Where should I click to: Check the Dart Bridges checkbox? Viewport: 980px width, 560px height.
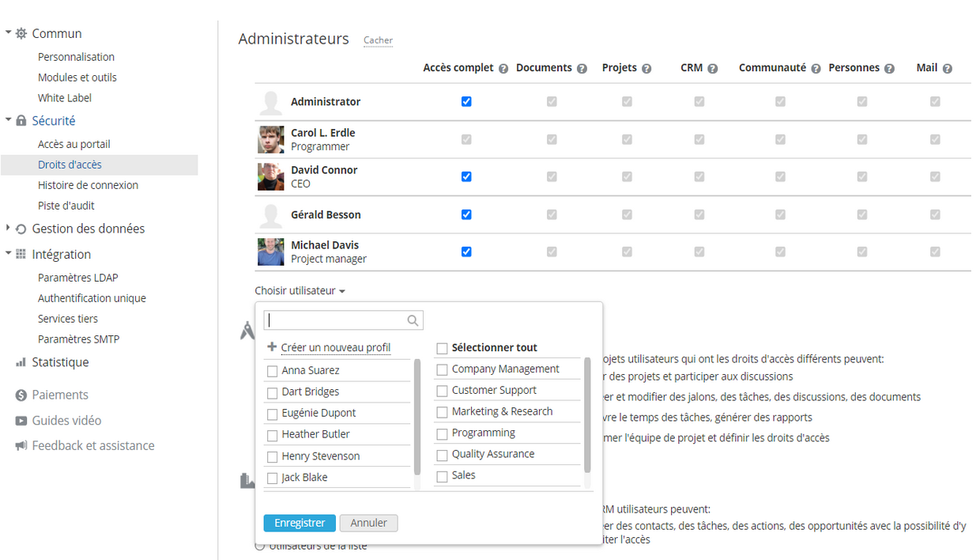273,392
